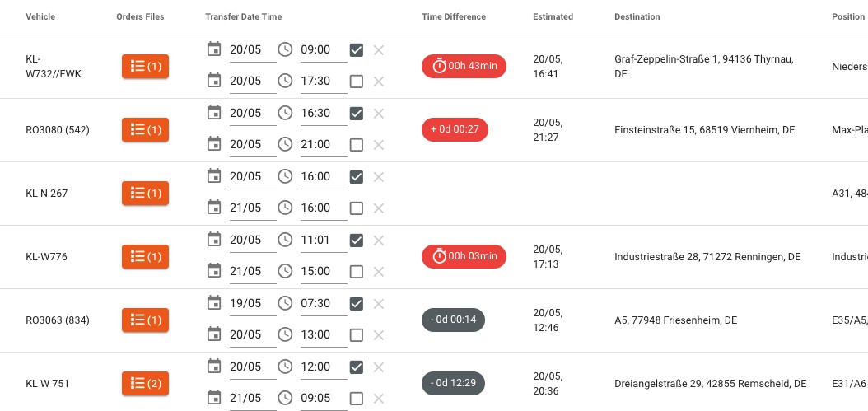Uncheck the 12:00 checkbox for KL W 751

pyautogui.click(x=357, y=367)
